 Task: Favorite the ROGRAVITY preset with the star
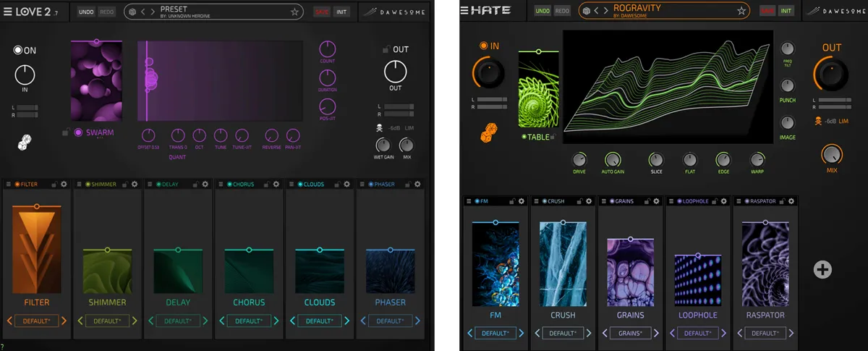741,11
